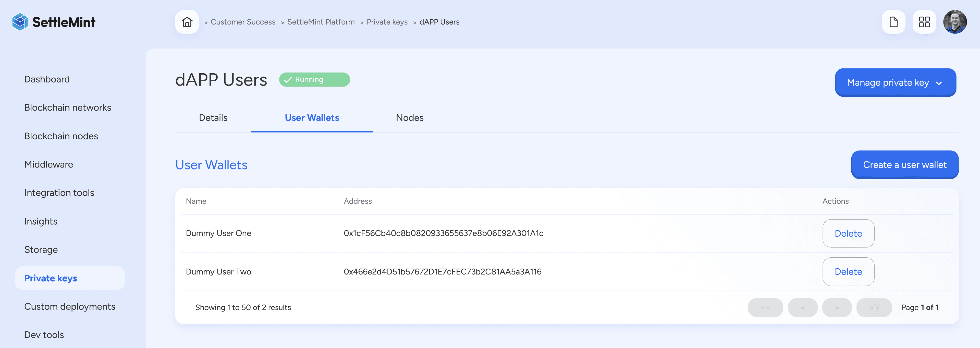Viewport: 980px width, 348px height.
Task: Go to last page with >> button
Action: pos(874,307)
